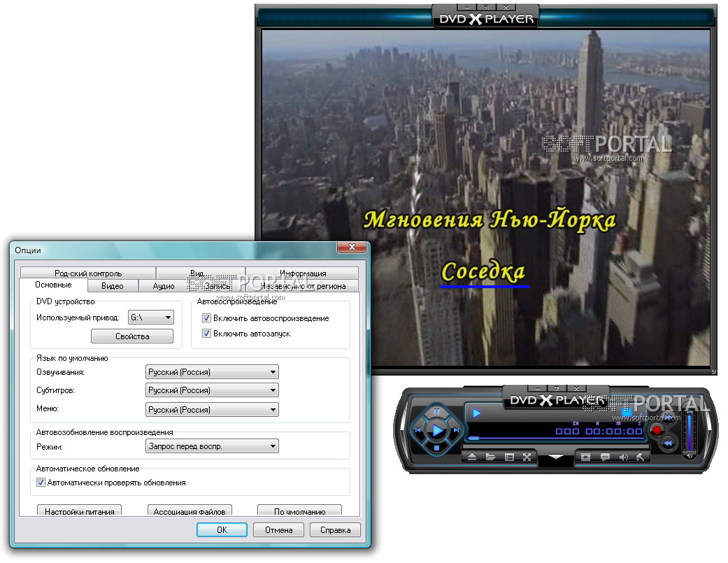This screenshot has height=563, width=728.
Task: Open subtitle options via the speech bubble icon
Action: coord(604,457)
